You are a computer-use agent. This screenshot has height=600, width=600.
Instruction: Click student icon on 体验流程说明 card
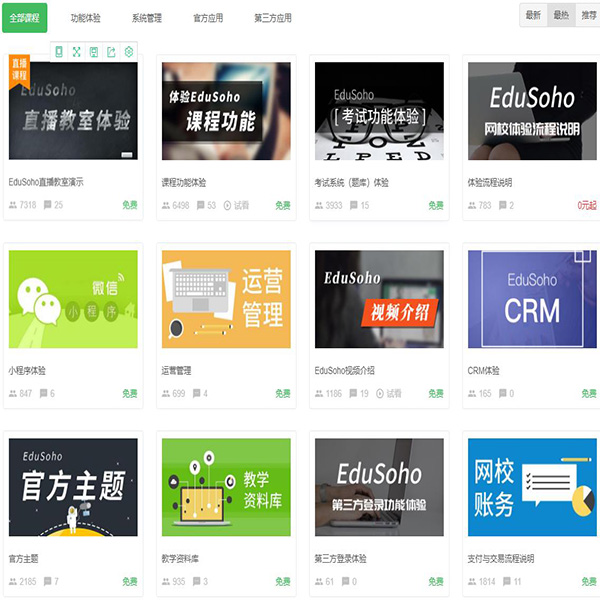coord(472,206)
